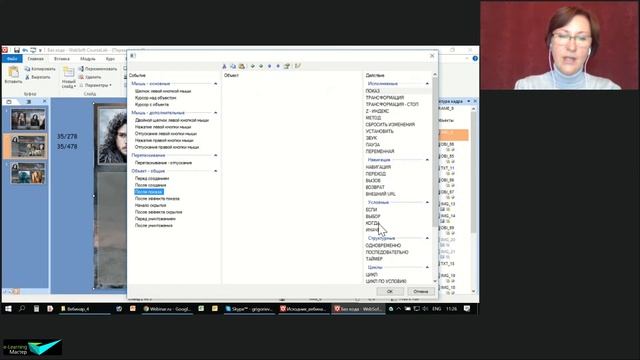Select the ПОКАЗ action
The width and height of the screenshot is (640, 360).
373,91
